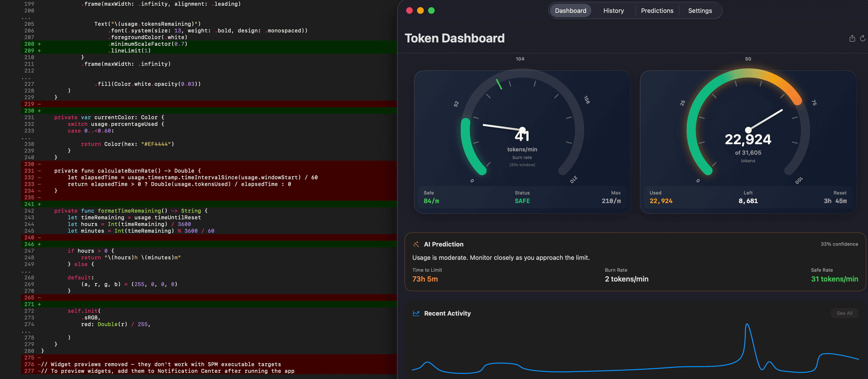868x379 pixels.
Task: Click the SAFE status label under the gauge
Action: (x=522, y=201)
